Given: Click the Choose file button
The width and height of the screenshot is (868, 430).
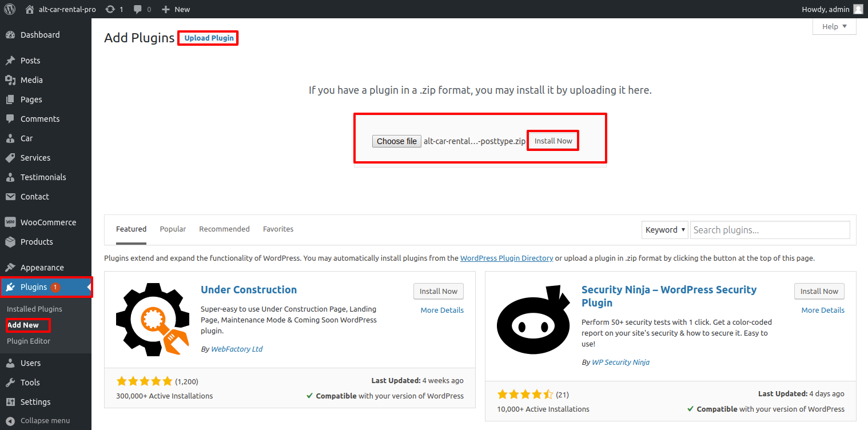Looking at the screenshot, I should click(397, 141).
